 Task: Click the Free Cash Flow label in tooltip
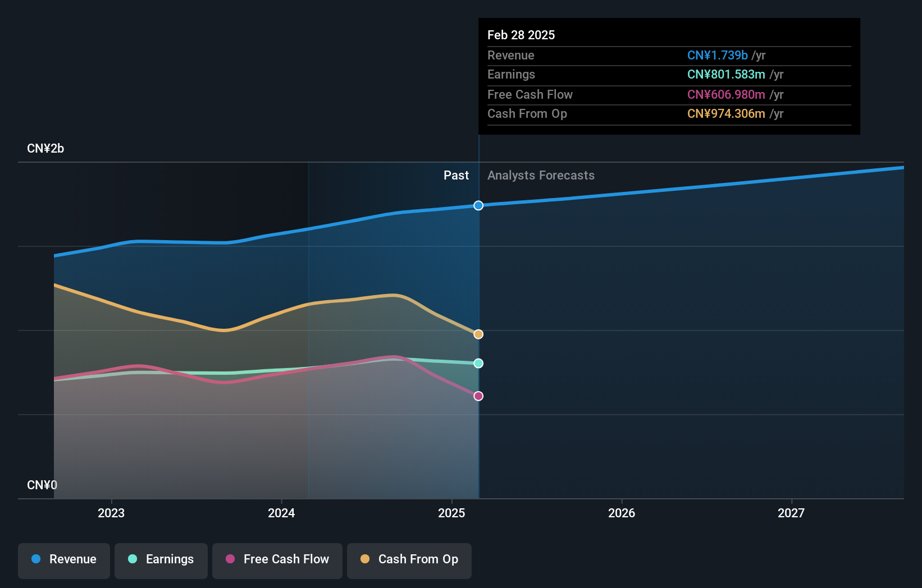[530, 94]
